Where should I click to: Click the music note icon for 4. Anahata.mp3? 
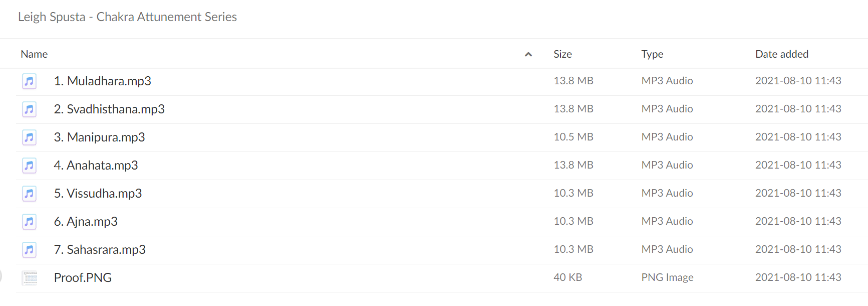[29, 165]
